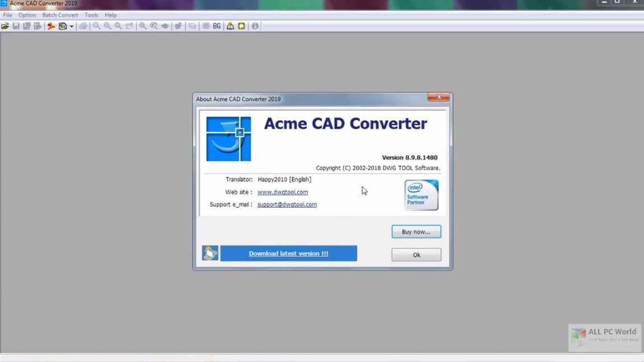Click the bell-shaped icon right of BG
Viewport: 644px width, 362px height.
click(x=230, y=26)
